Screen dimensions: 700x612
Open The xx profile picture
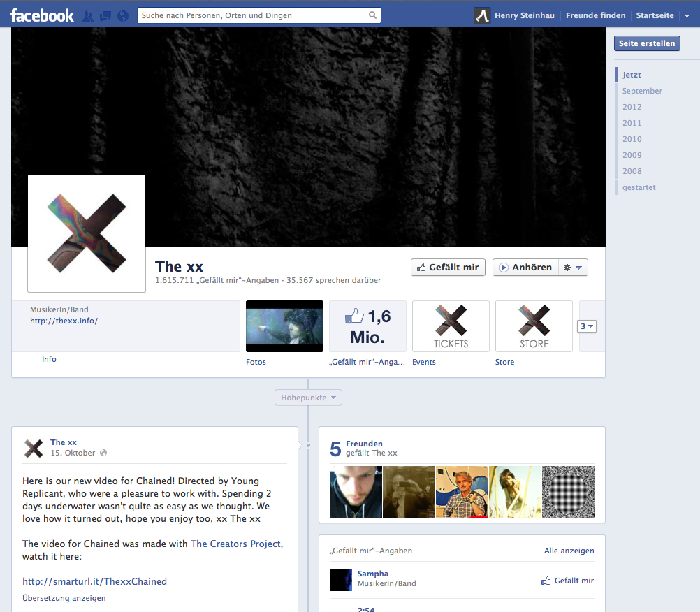87,233
